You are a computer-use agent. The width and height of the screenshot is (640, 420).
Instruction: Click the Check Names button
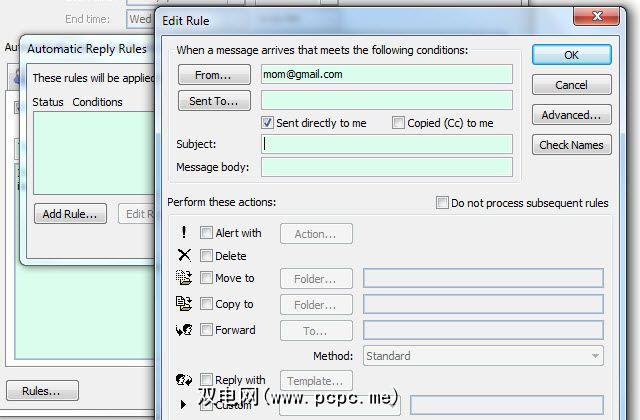tap(571, 145)
